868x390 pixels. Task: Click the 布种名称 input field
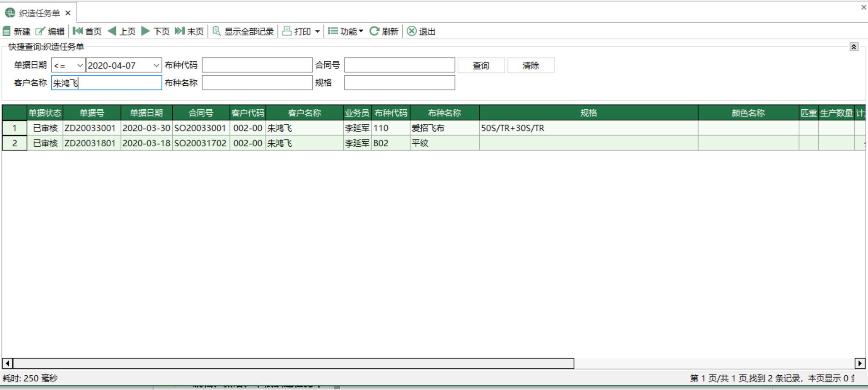point(257,82)
